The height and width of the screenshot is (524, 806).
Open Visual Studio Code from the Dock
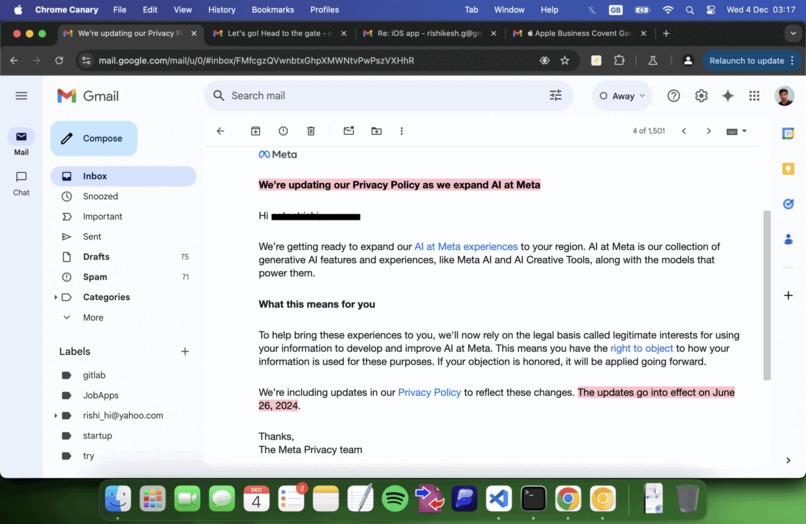pos(499,499)
